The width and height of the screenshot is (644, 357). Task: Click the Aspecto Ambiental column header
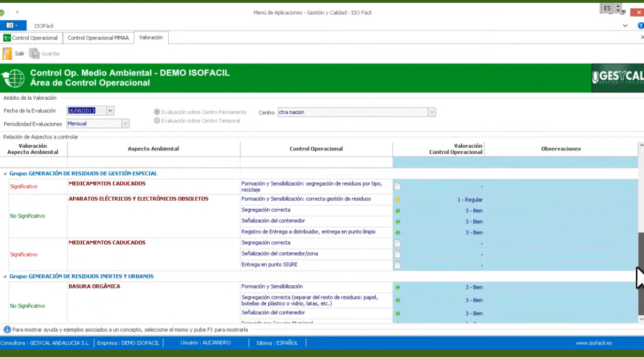tap(153, 149)
